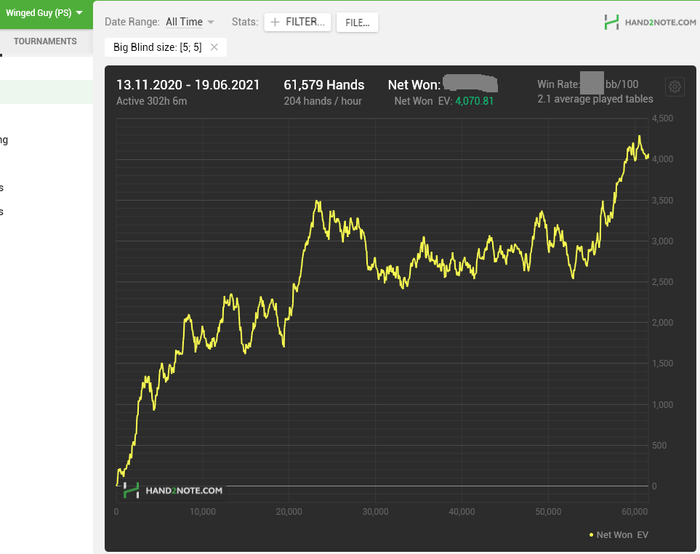Screen dimensions: 700x554
Task: Remove the Big Blind size filter chip
Action: tap(214, 47)
